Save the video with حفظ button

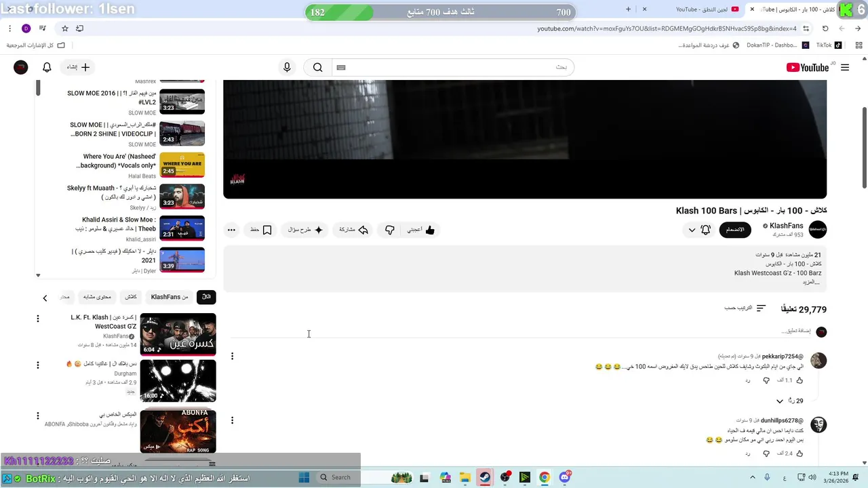[261, 230]
